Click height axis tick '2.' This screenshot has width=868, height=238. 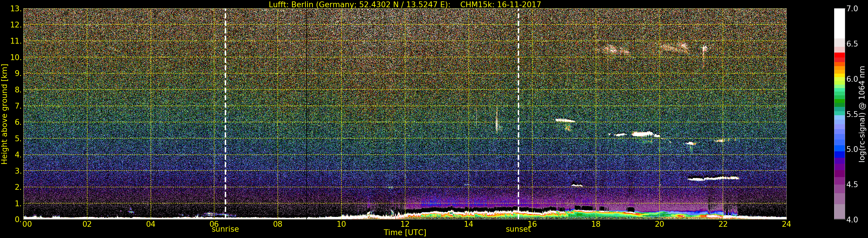[x=18, y=187]
